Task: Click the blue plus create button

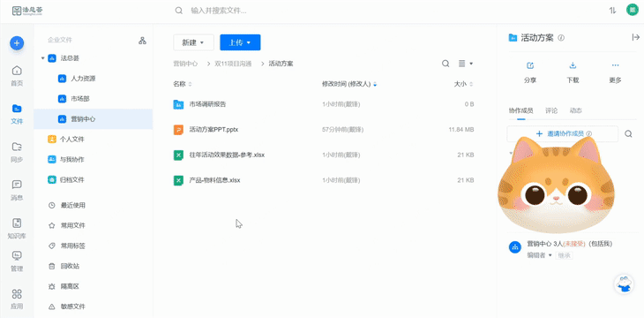Action: pyautogui.click(x=17, y=42)
